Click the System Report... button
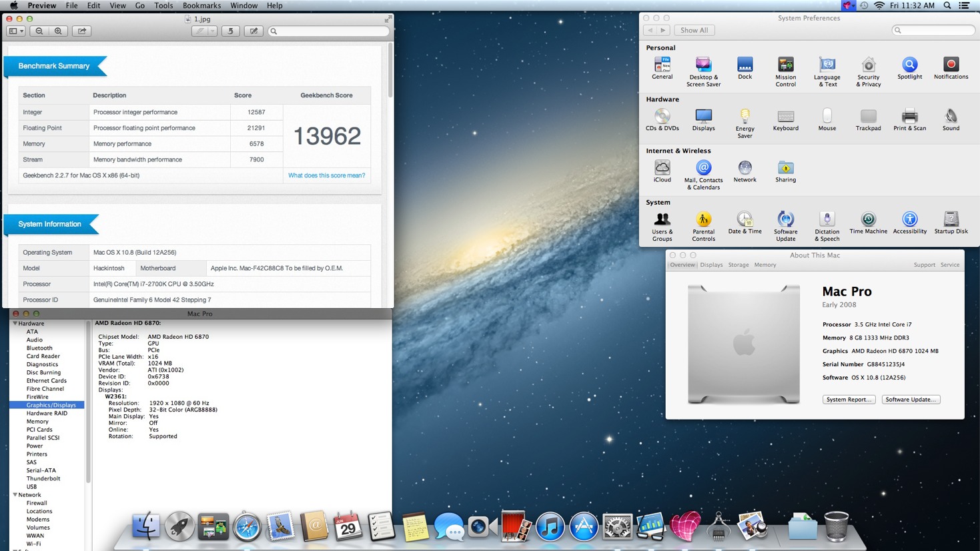The image size is (980, 551). 849,400
